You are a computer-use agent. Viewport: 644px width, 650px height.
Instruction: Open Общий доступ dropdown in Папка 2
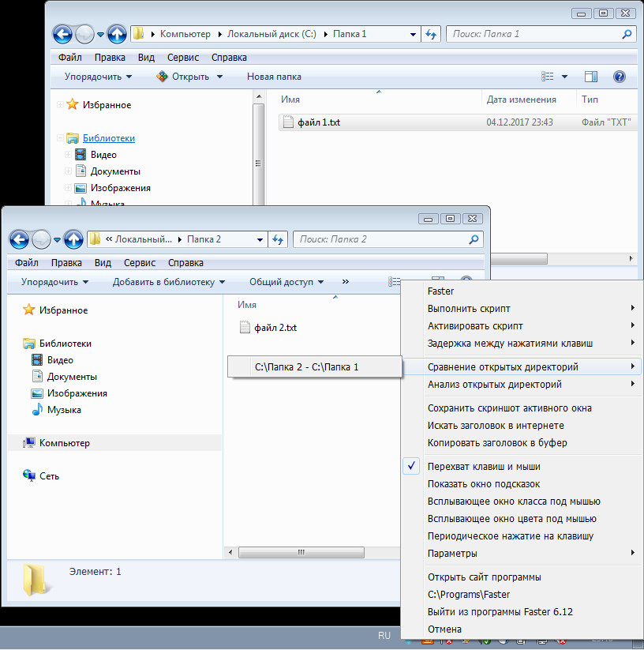point(286,282)
